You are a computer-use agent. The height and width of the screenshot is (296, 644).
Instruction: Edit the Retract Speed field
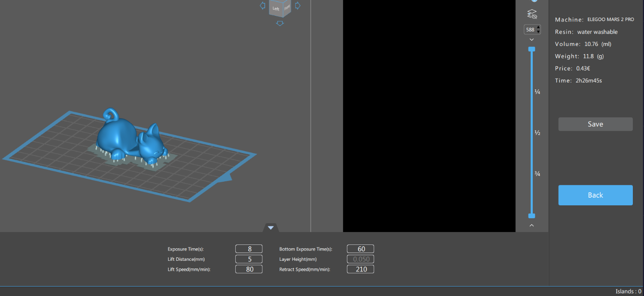(x=361, y=269)
